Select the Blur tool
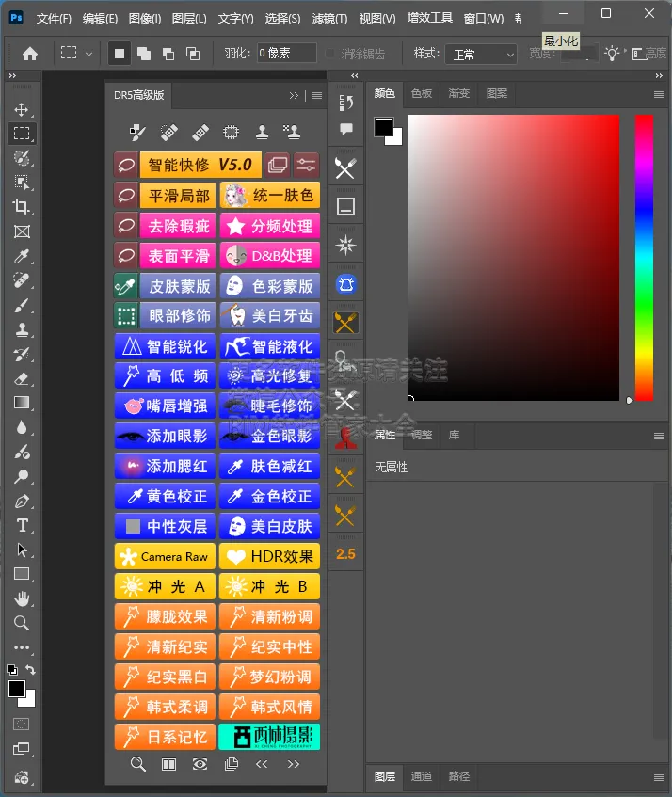 [22, 427]
